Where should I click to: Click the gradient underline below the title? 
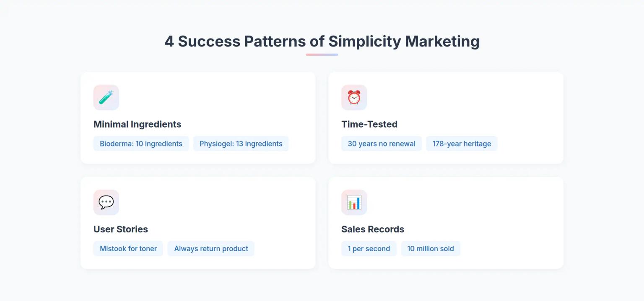tap(322, 54)
